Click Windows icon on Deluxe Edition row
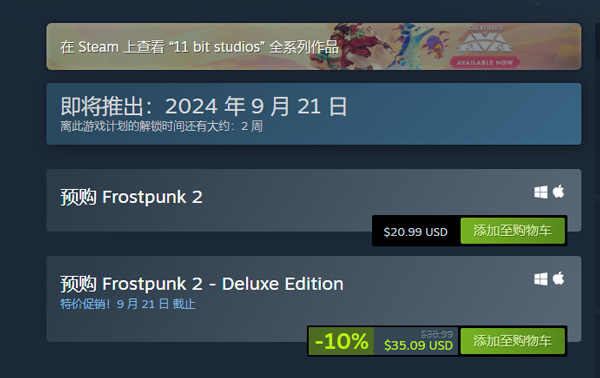 540,279
